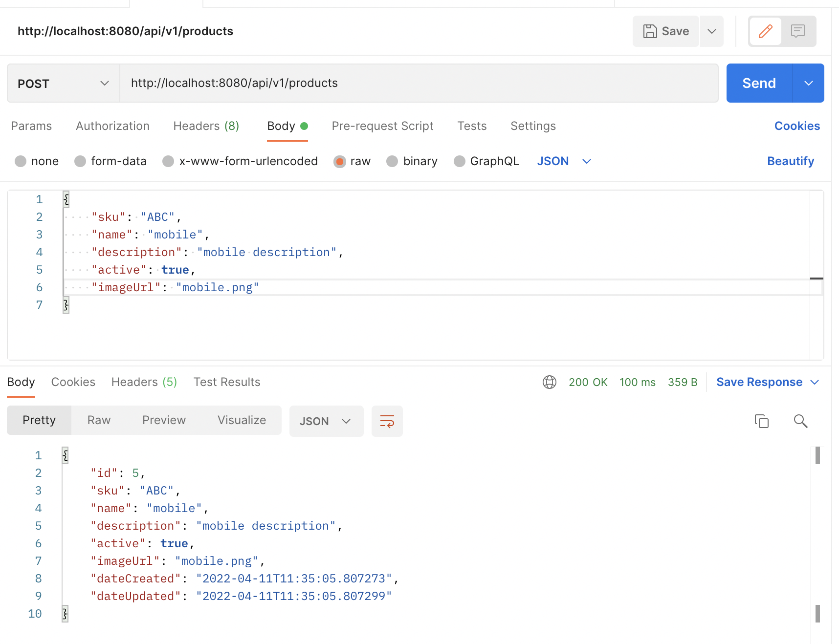
Task: Select the GraphQL body option
Action: coord(459,161)
